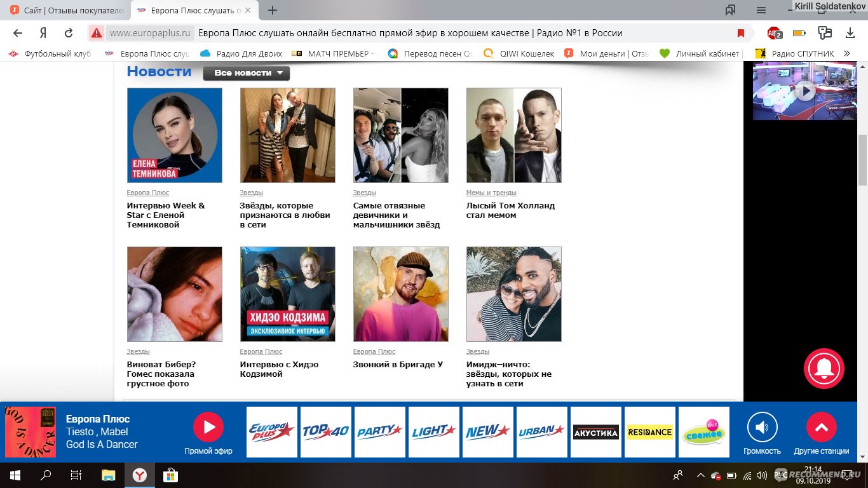Click the security warning icon in address bar
Screen dimensions: 868x488
tap(96, 33)
